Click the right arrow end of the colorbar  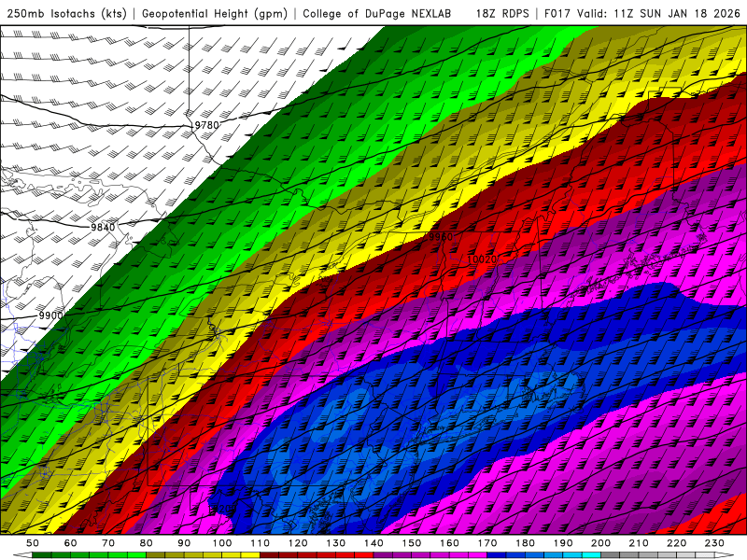pos(725,555)
